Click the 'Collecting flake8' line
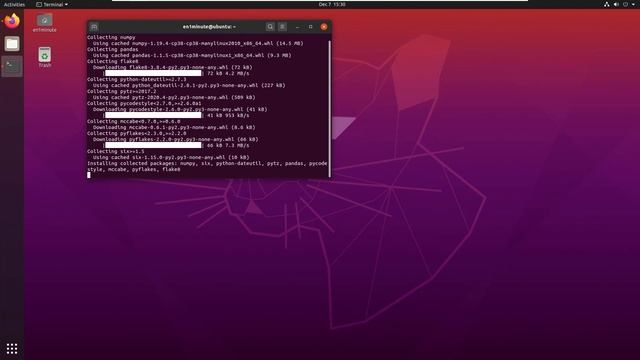The width and height of the screenshot is (640, 360). [x=113, y=61]
